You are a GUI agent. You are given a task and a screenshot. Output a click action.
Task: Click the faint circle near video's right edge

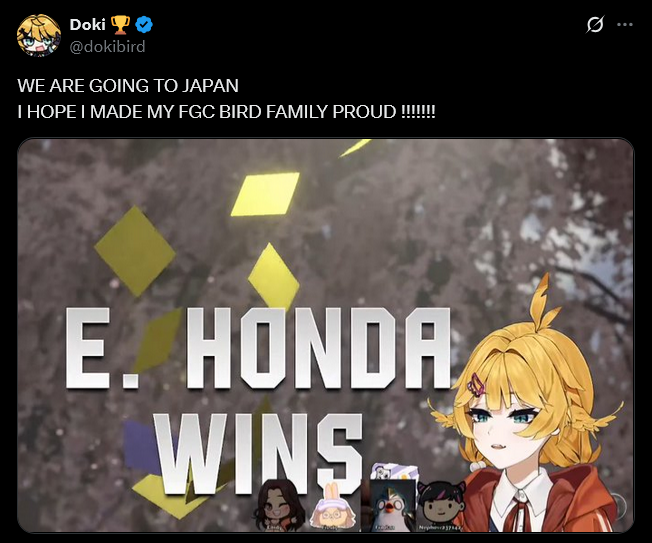(621, 505)
